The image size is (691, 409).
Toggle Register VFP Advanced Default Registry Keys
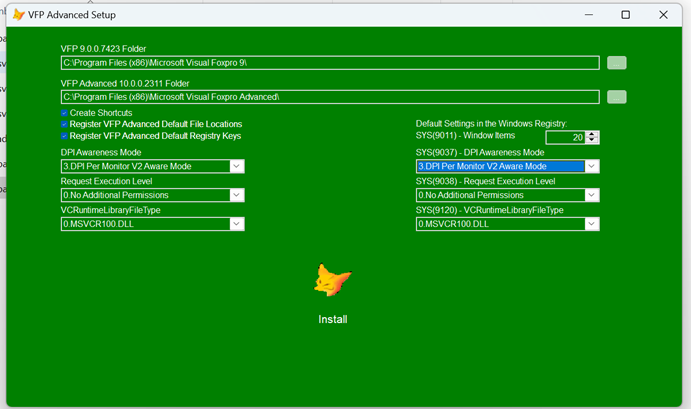(64, 136)
